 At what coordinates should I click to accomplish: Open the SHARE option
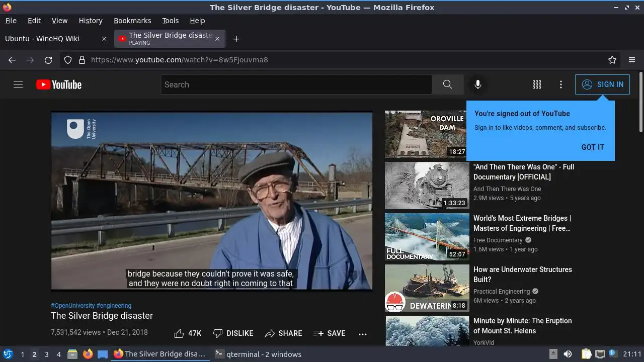pyautogui.click(x=283, y=333)
